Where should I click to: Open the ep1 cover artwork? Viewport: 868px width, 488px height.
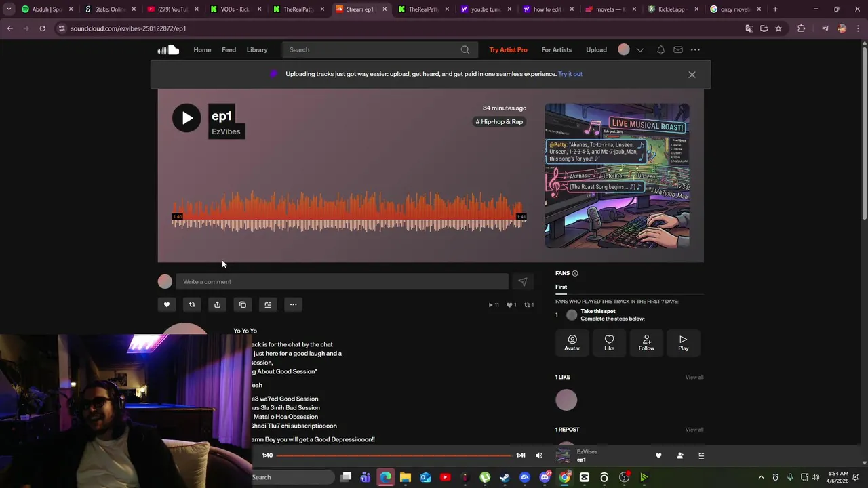click(x=617, y=176)
